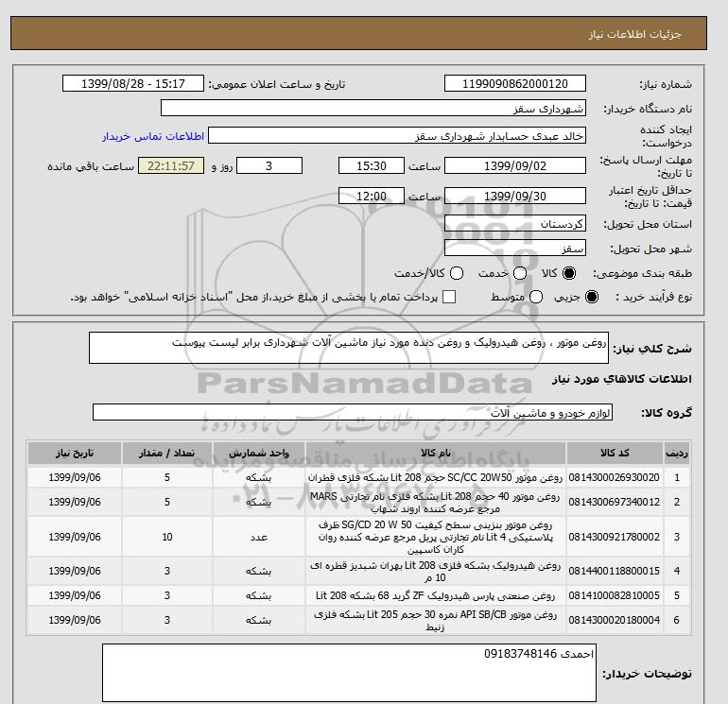728x704 pixels.
Task: Click product code 0814400118800015
Action: pyautogui.click(x=614, y=571)
